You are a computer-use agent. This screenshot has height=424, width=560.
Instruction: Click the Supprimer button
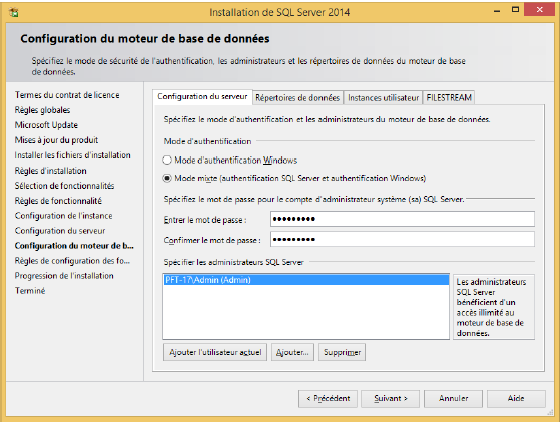click(342, 353)
